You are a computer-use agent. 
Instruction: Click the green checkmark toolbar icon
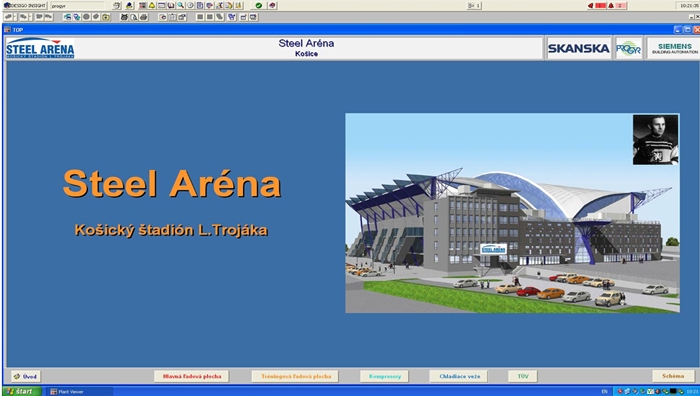point(258,5)
